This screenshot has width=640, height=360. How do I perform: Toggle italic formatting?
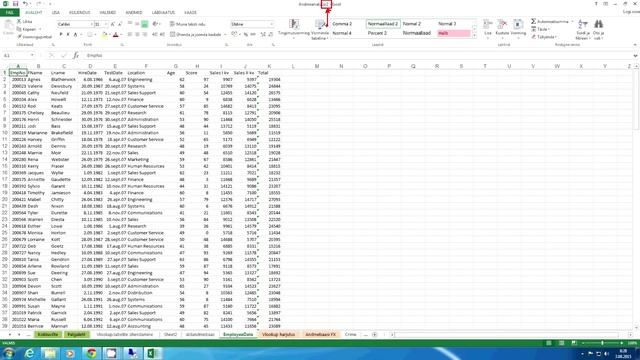tap(68, 35)
